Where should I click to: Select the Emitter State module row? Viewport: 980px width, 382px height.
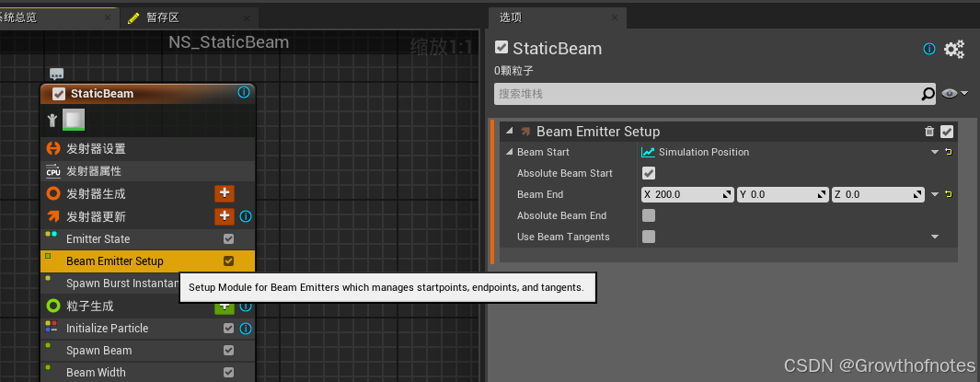pyautogui.click(x=147, y=238)
